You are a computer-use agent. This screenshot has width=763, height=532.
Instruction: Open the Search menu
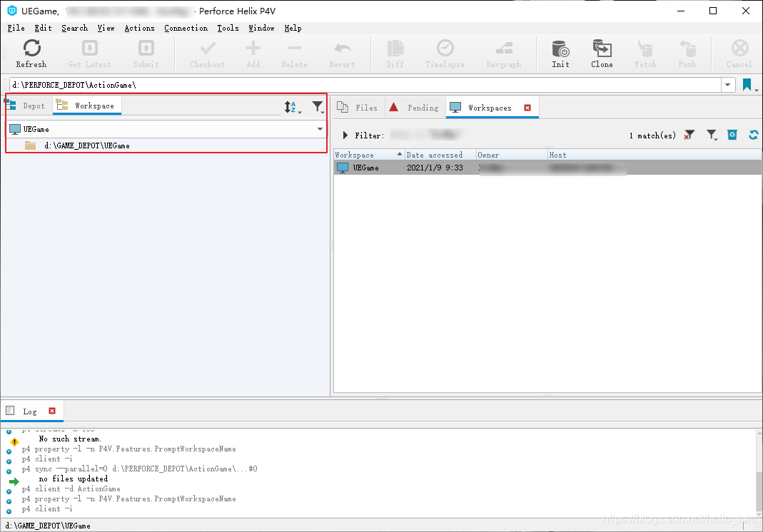pos(74,29)
